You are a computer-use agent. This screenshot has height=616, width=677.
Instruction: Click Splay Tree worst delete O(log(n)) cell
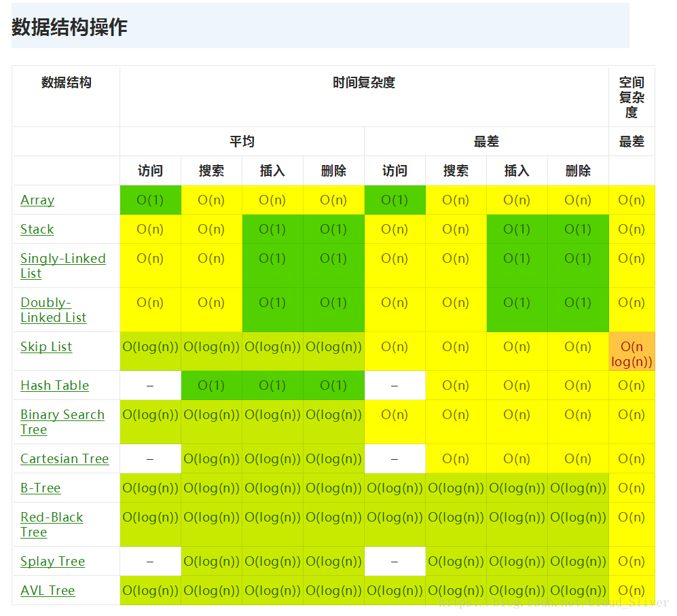pos(578,561)
